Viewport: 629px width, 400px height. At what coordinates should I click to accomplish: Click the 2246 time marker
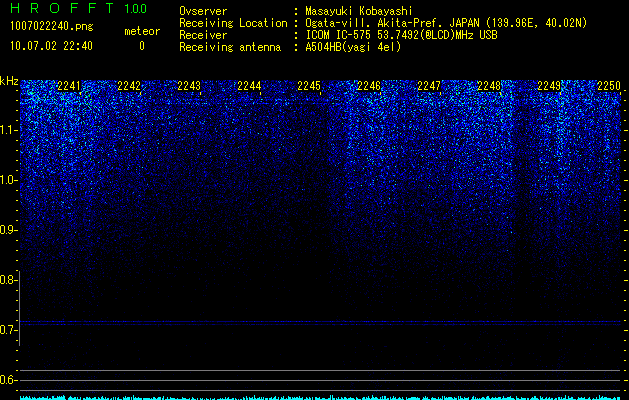click(369, 86)
